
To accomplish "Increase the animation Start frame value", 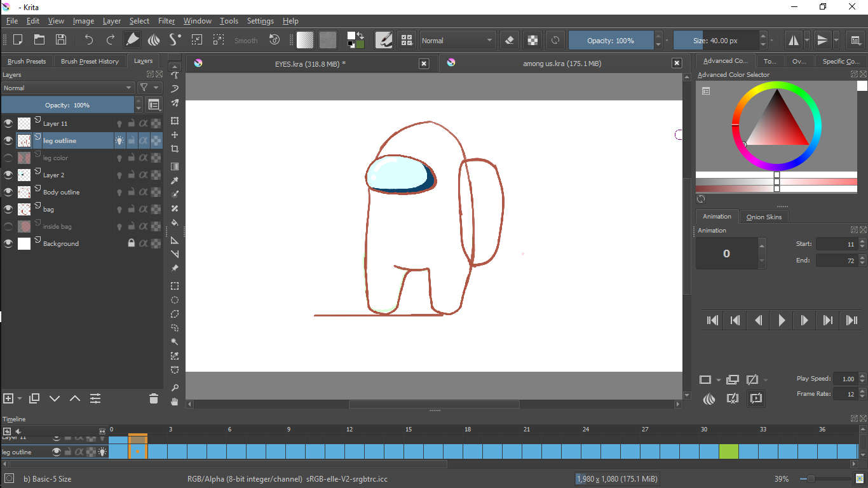I will 862,241.
